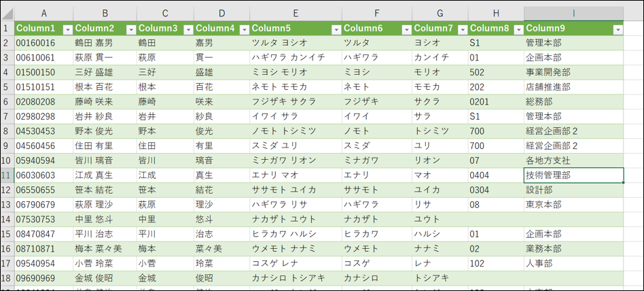Select column I header
This screenshot has width=644, height=291.
point(573,14)
